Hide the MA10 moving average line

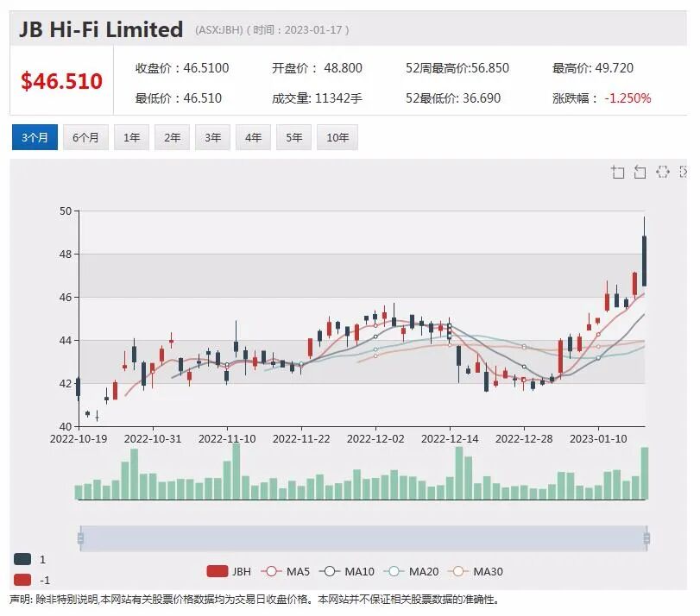tap(346, 571)
